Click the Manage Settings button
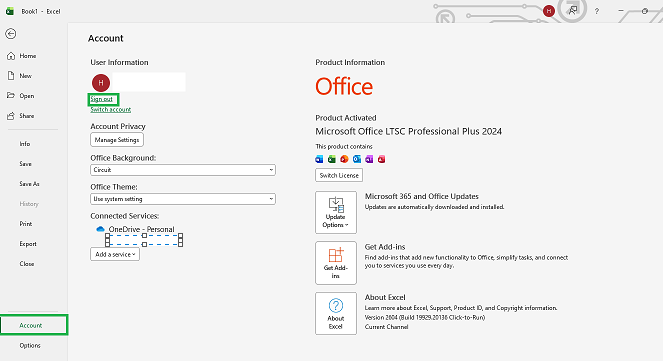This screenshot has height=361, width=663. 117,140
